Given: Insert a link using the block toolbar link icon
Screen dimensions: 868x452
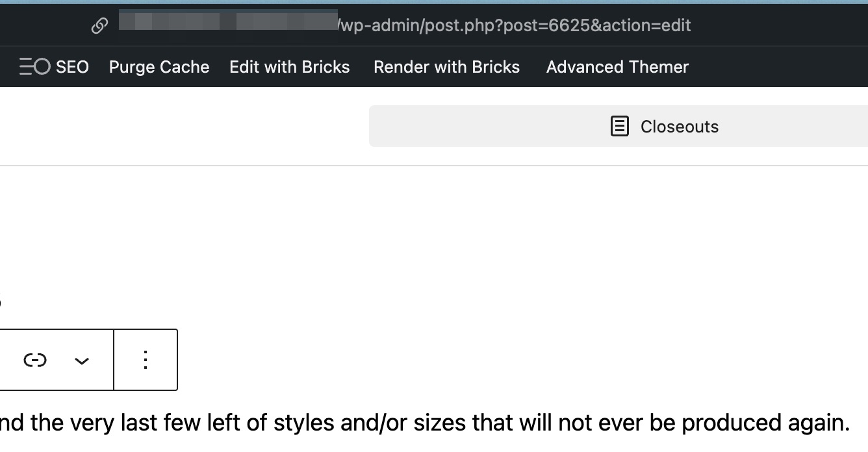Looking at the screenshot, I should tap(35, 360).
